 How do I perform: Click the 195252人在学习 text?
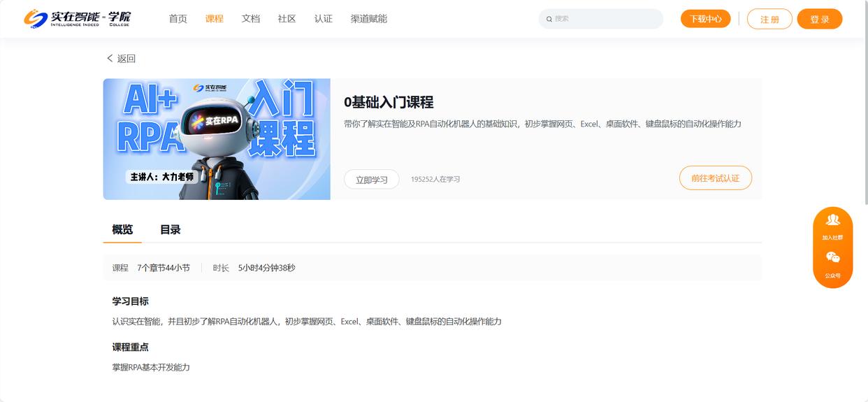(x=435, y=179)
